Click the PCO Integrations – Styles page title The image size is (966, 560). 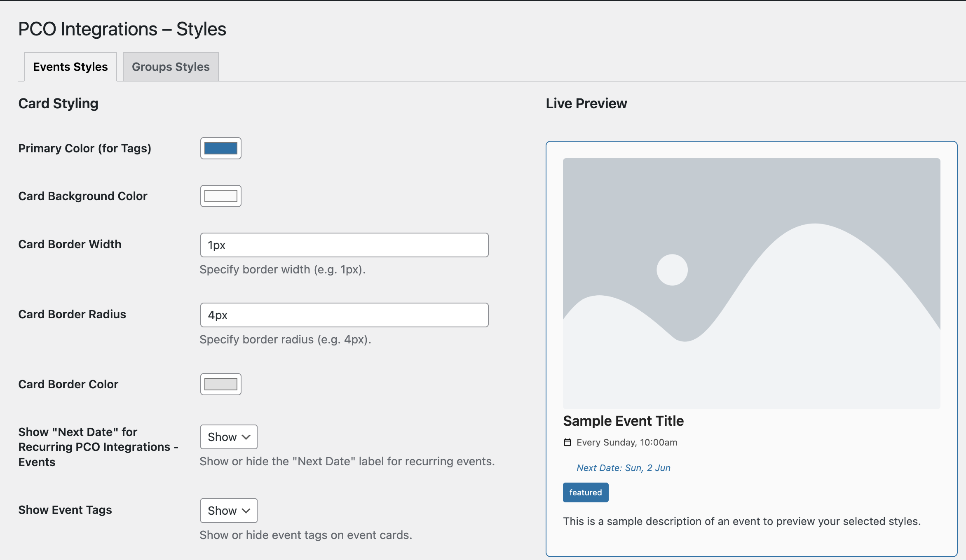tap(122, 29)
